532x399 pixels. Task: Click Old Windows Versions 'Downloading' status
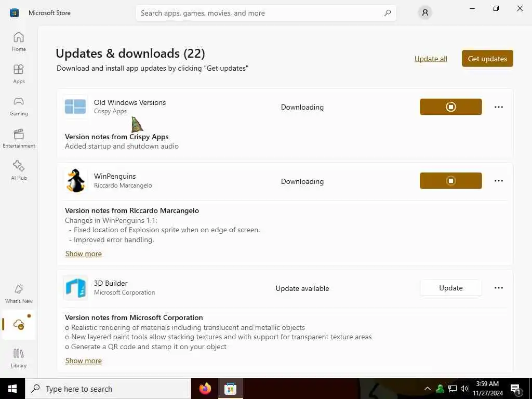click(302, 107)
